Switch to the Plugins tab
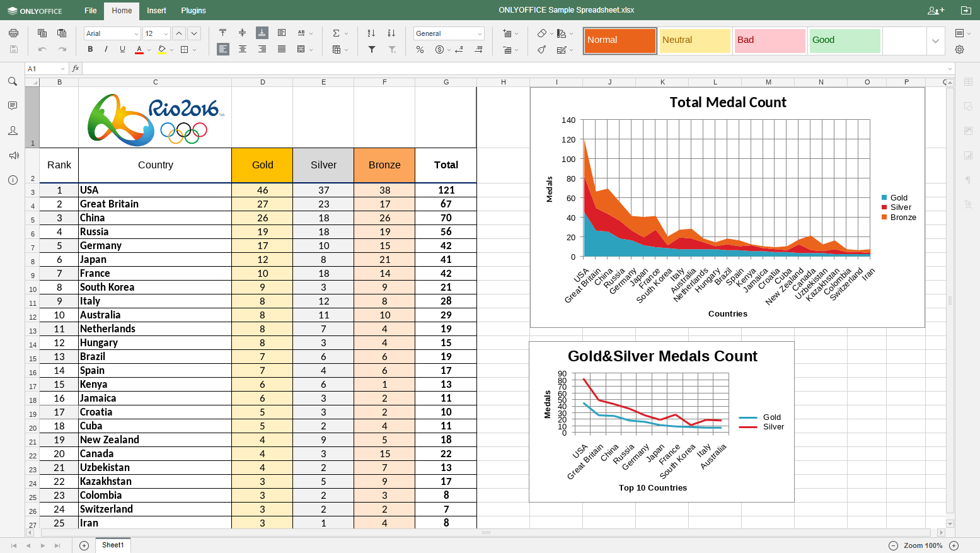Image resolution: width=980 pixels, height=553 pixels. click(x=193, y=11)
